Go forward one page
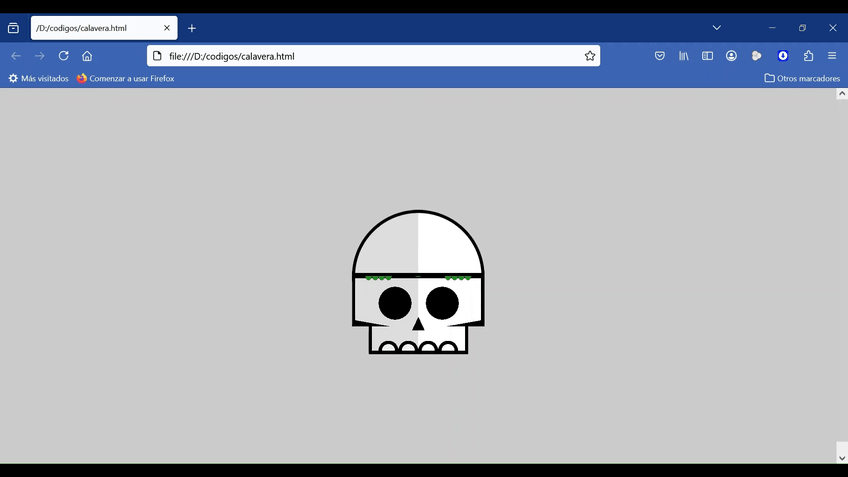 click(x=39, y=56)
